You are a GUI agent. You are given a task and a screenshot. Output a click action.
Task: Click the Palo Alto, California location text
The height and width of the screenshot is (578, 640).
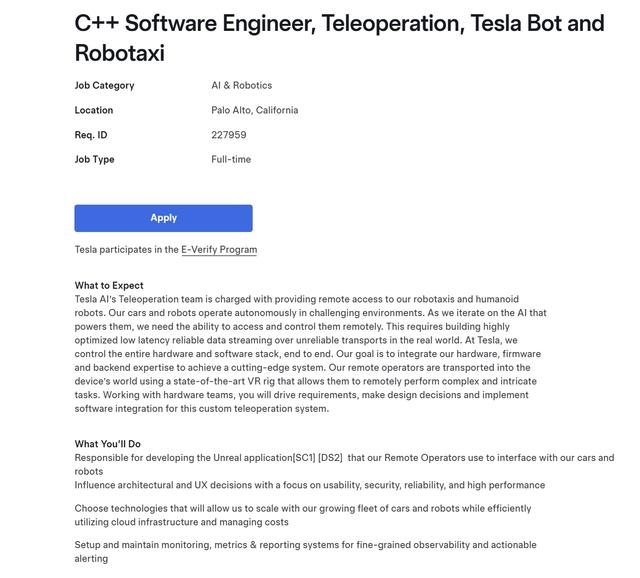pos(255,110)
